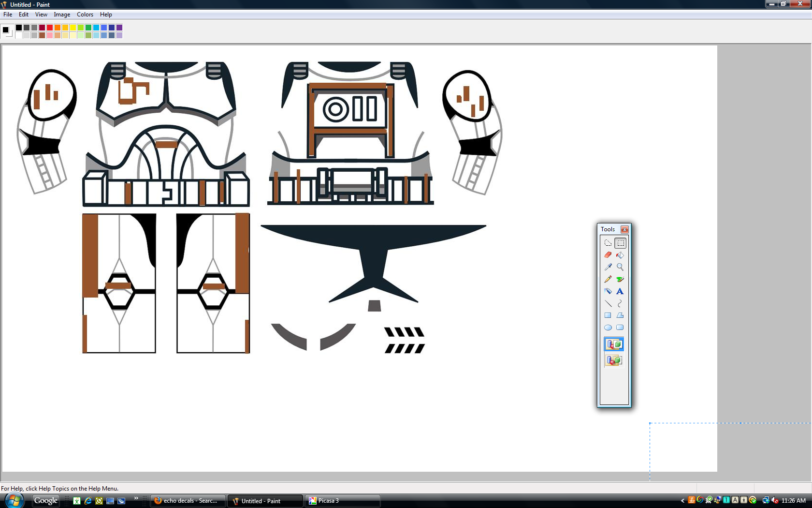
Task: Show hidden system tray icons
Action: coord(682,501)
